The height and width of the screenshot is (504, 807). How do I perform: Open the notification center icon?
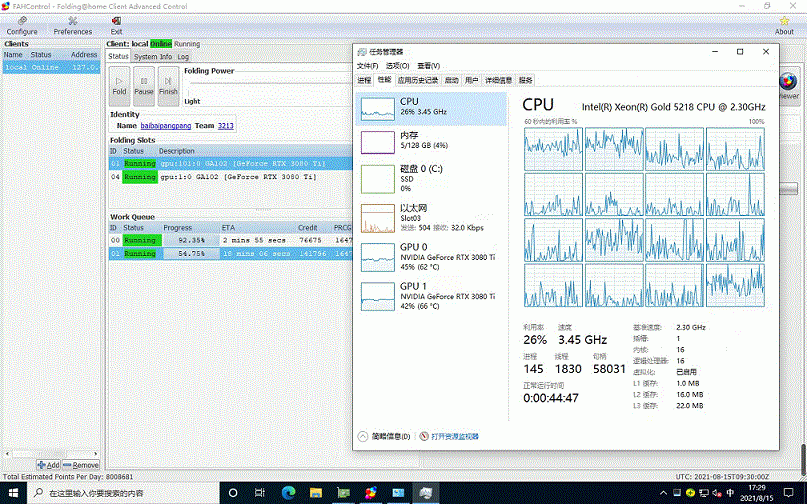(788, 493)
